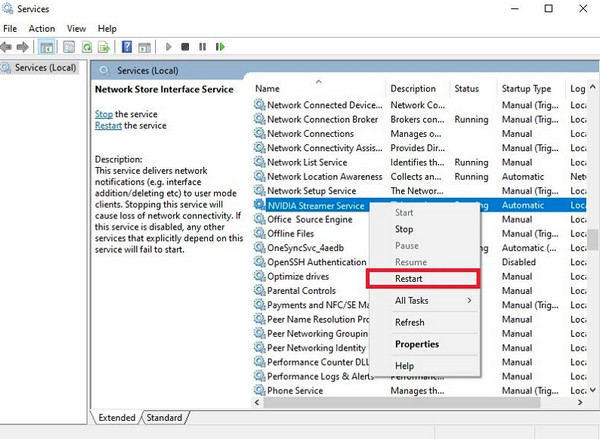Image resolution: width=600 pixels, height=439 pixels.
Task: Click the Restart Service toolbar icon
Action: click(x=220, y=47)
